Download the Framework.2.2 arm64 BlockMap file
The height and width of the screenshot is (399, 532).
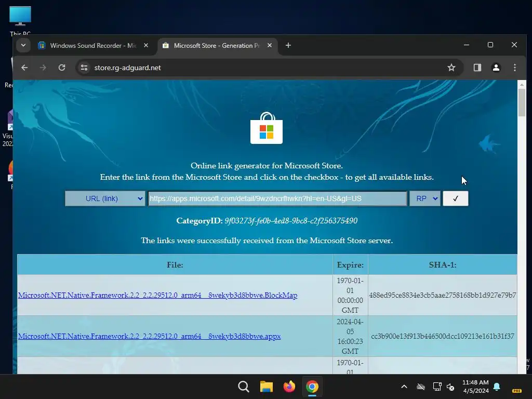158,295
